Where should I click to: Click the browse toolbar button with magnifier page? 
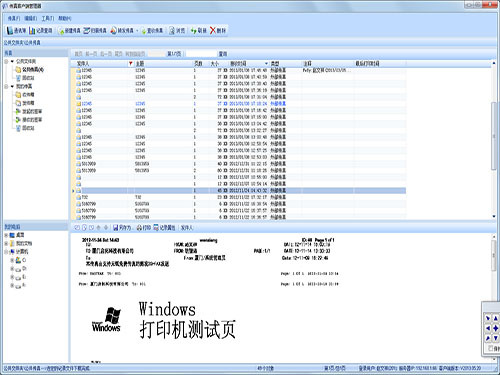pos(177,31)
